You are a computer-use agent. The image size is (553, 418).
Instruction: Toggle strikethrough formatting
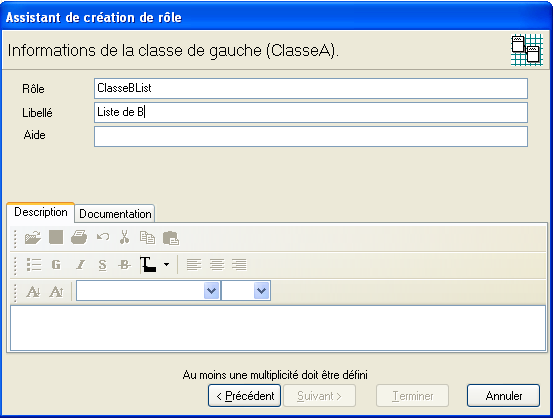124,265
